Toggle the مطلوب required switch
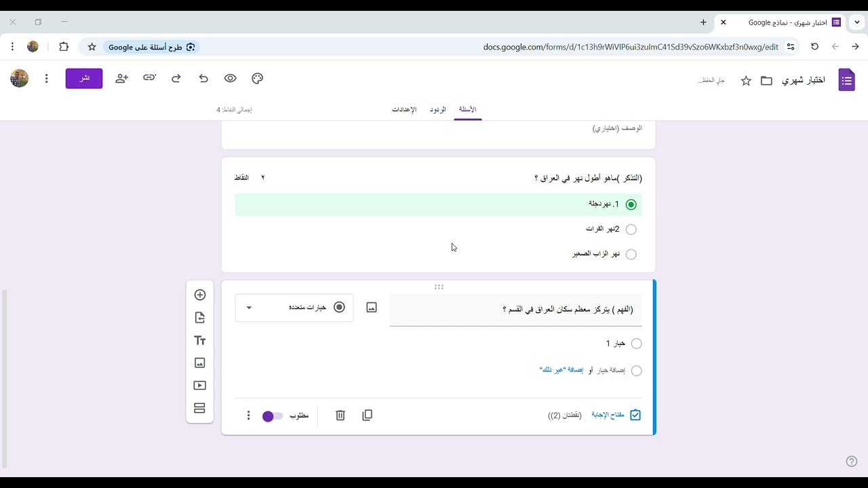The image size is (868, 488). click(x=273, y=416)
